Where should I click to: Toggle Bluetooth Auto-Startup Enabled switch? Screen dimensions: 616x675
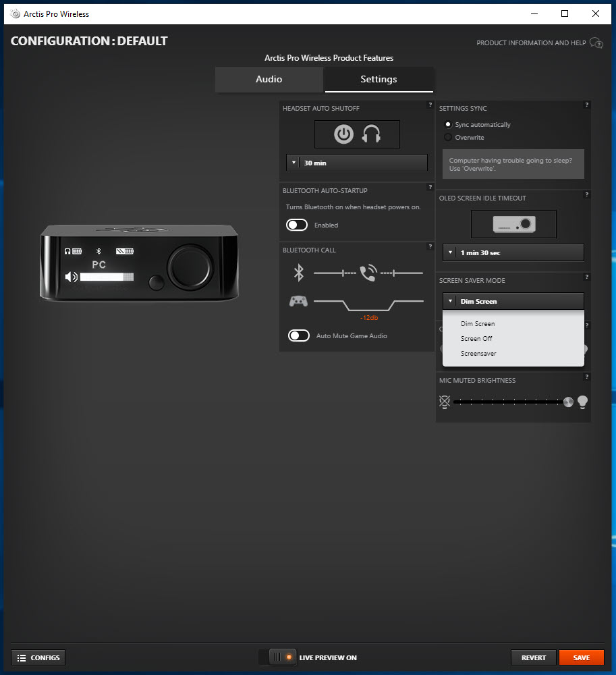[297, 225]
